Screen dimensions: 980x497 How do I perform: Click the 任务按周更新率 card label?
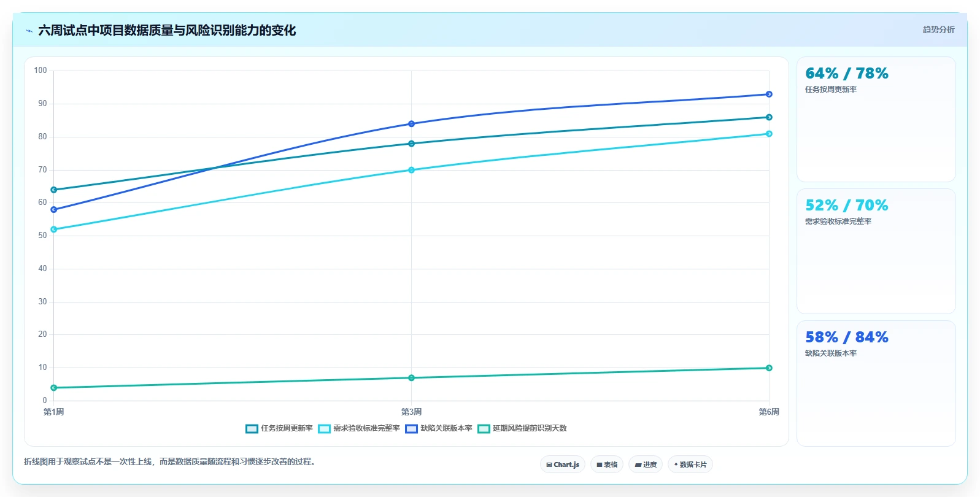(831, 90)
